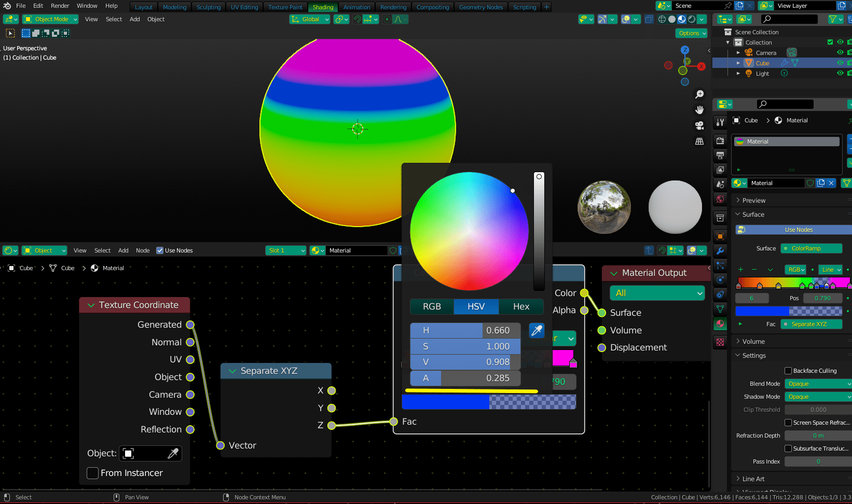Switch to Wireframe viewport shading

(x=662, y=19)
